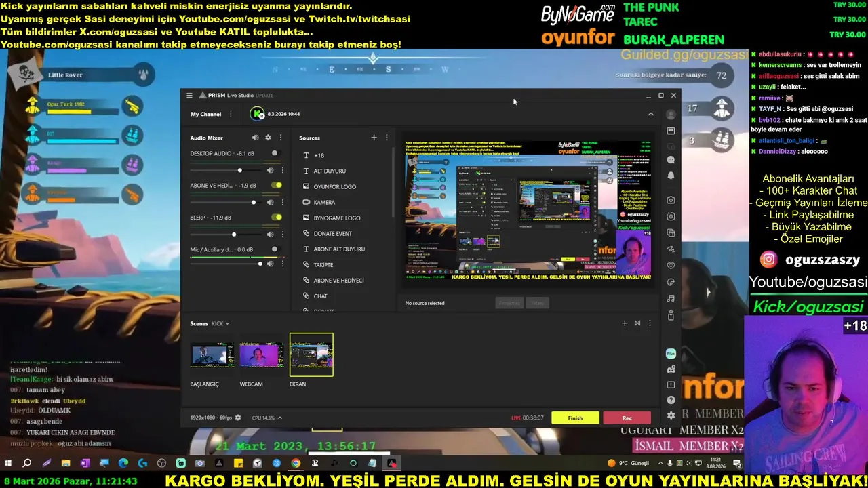The height and width of the screenshot is (488, 868).
Task: Add a new source with the plus icon
Action: 374,138
